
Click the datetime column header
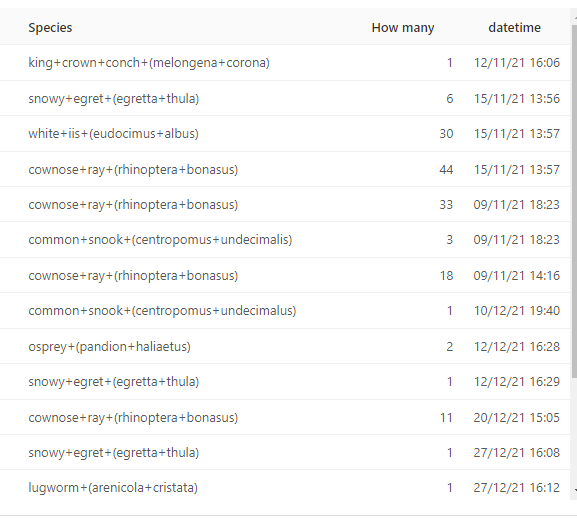point(514,28)
